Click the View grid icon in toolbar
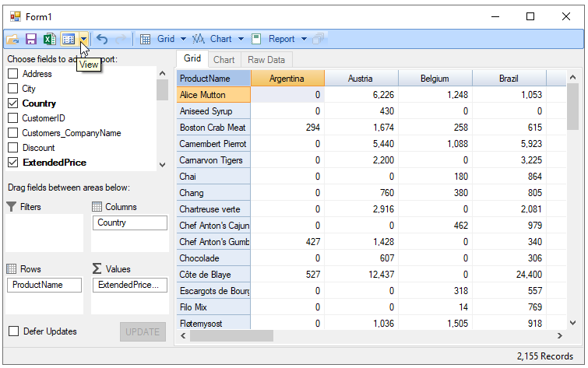The image size is (588, 368). (69, 39)
